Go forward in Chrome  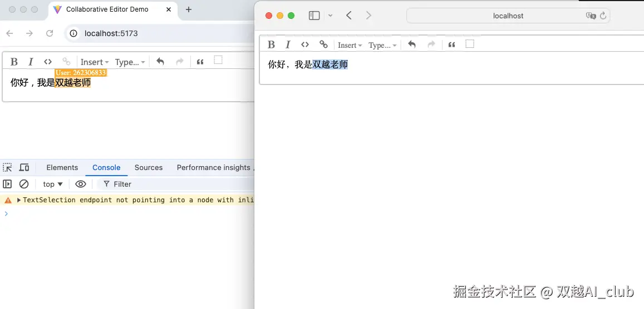tap(29, 33)
